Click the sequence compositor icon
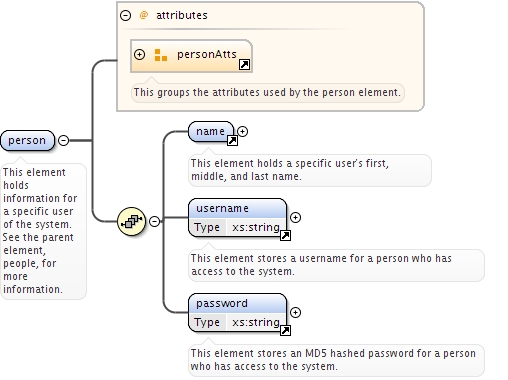This screenshot has width=508, height=380. (131, 221)
